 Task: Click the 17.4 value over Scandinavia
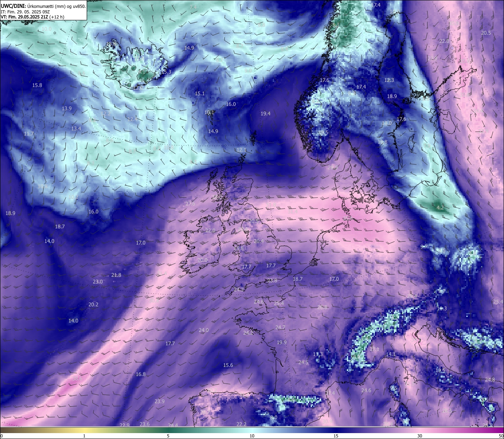tap(361, 87)
